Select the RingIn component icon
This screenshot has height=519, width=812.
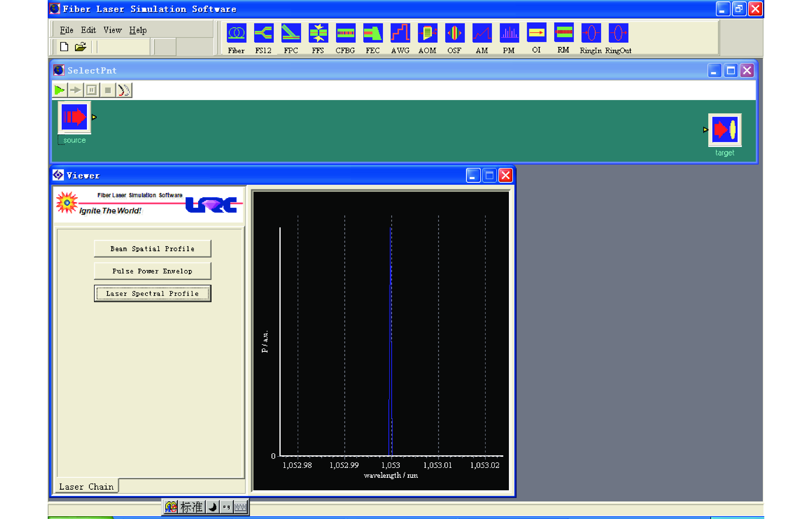tap(591, 33)
